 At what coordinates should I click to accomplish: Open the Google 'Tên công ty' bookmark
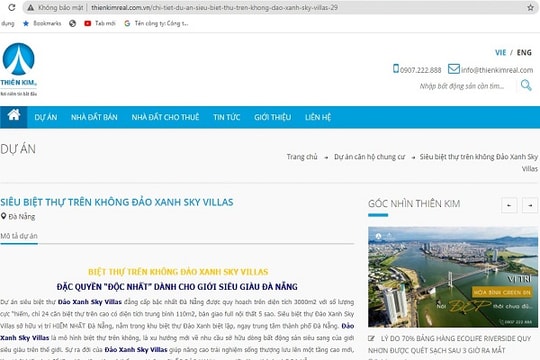pos(156,23)
